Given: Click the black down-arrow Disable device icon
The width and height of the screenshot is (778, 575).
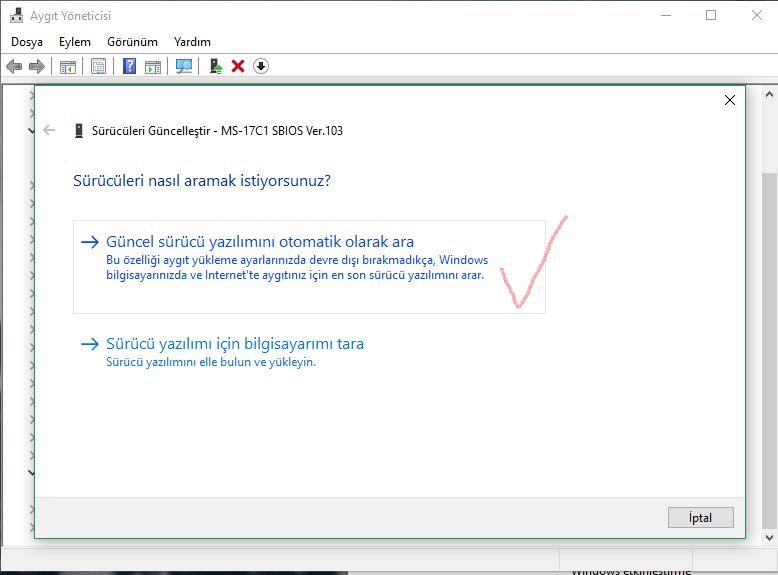Looking at the screenshot, I should 261,66.
